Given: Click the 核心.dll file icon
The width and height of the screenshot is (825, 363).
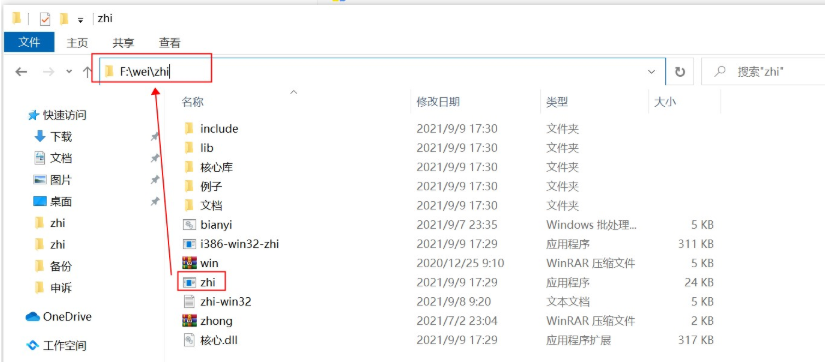Looking at the screenshot, I should (x=189, y=340).
